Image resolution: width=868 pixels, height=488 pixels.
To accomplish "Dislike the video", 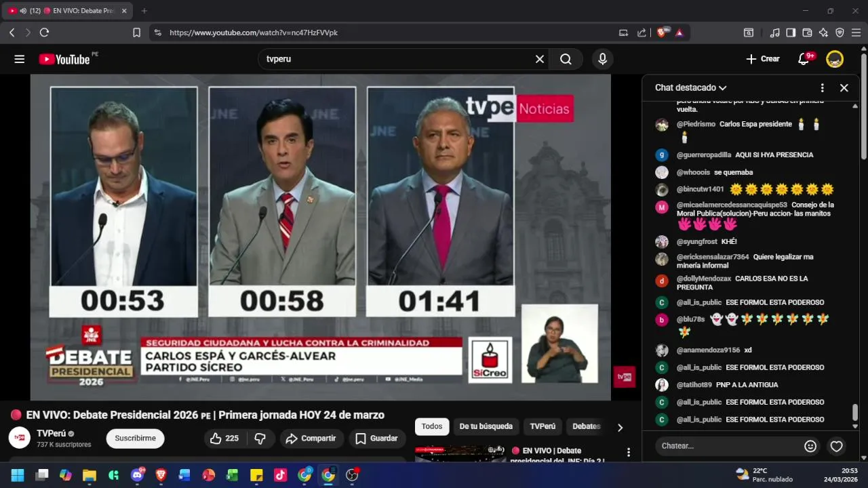I will [260, 439].
